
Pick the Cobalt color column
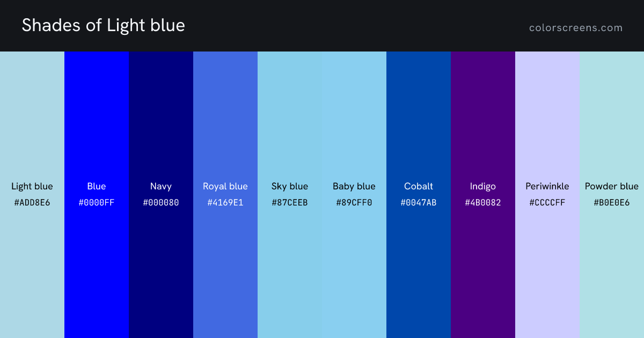pyautogui.click(x=419, y=195)
